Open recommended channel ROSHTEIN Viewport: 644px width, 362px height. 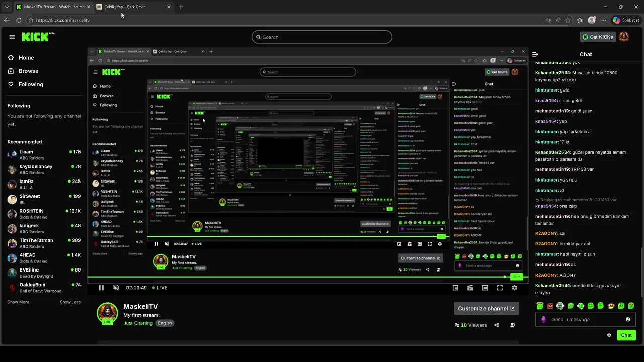coord(44,214)
